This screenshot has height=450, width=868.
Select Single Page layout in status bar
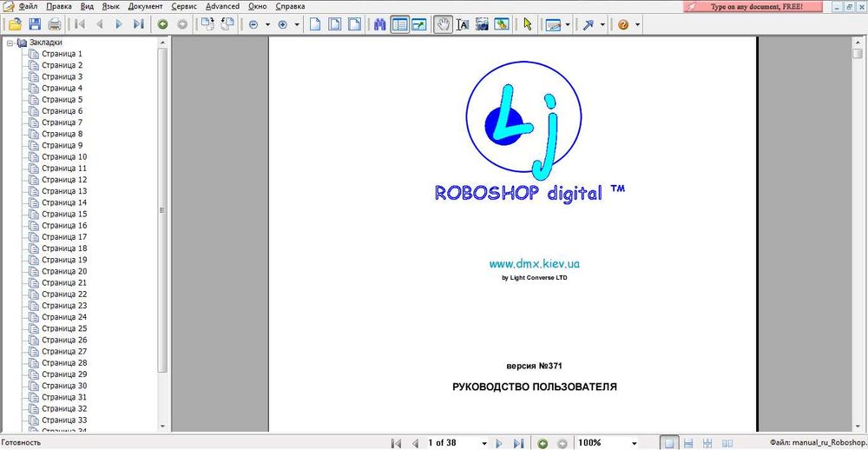pos(670,443)
